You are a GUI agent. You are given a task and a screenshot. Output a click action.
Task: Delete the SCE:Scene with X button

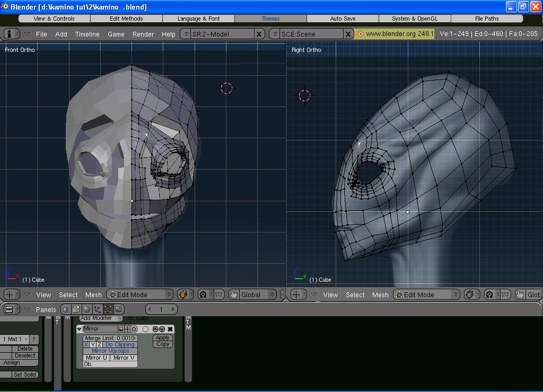click(348, 34)
